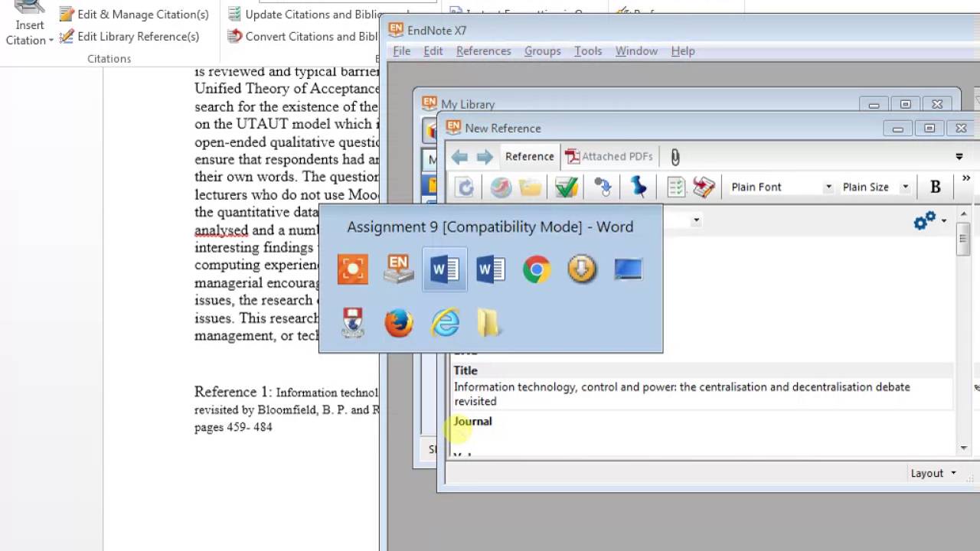Viewport: 980px width, 551px height.
Task: Click Edit & Manage Citation(s) in Word
Action: pos(134,14)
